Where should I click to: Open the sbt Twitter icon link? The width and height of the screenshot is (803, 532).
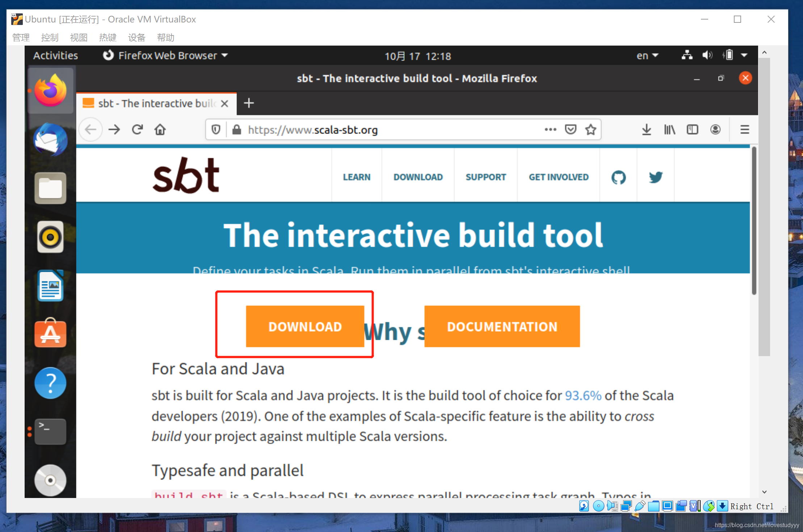(x=656, y=177)
